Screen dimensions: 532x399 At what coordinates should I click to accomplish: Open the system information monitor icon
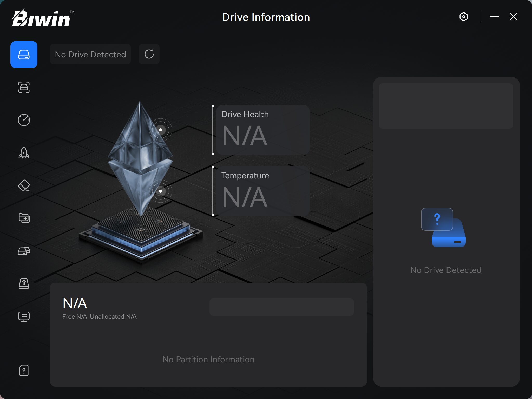tap(24, 316)
